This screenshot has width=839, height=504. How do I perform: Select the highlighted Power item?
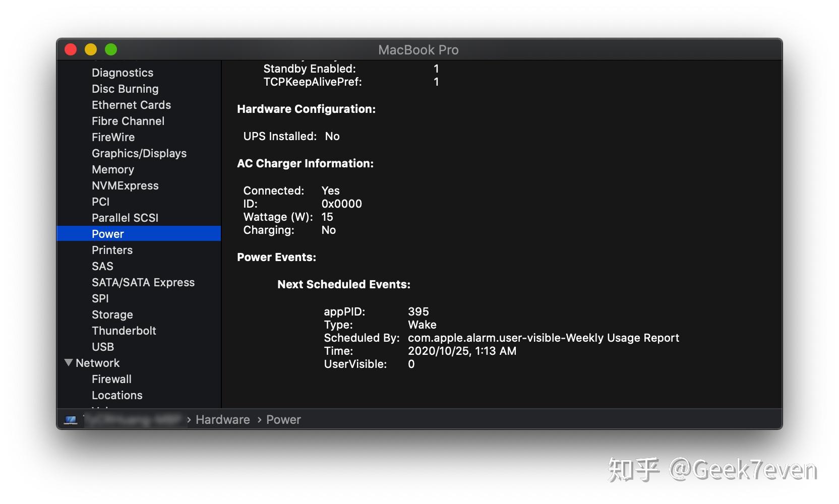(139, 233)
